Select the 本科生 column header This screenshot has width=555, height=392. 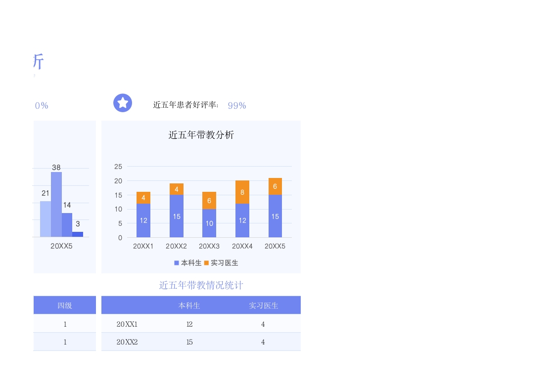(189, 305)
